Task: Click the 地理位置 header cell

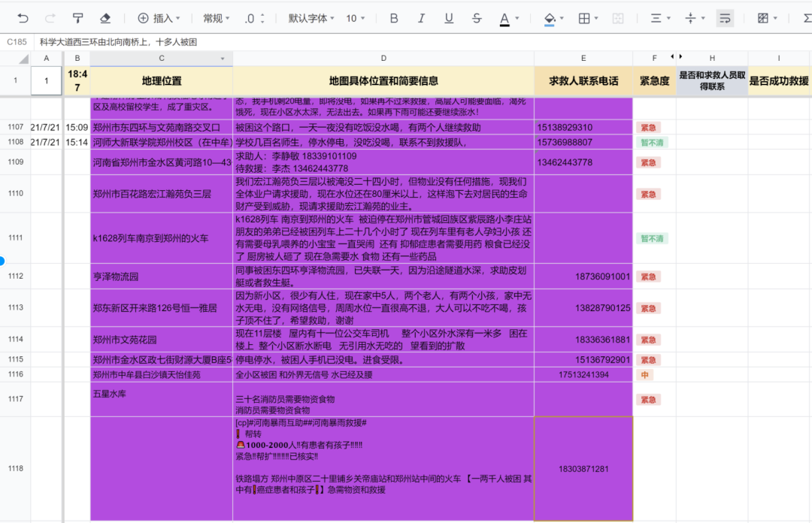Action: pos(162,81)
